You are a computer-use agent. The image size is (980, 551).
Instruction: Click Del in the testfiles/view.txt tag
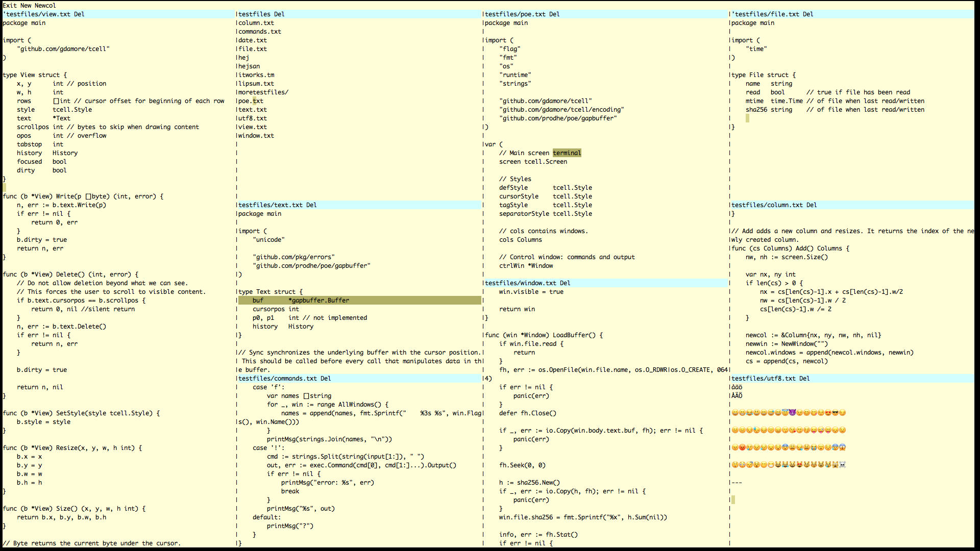click(x=79, y=14)
